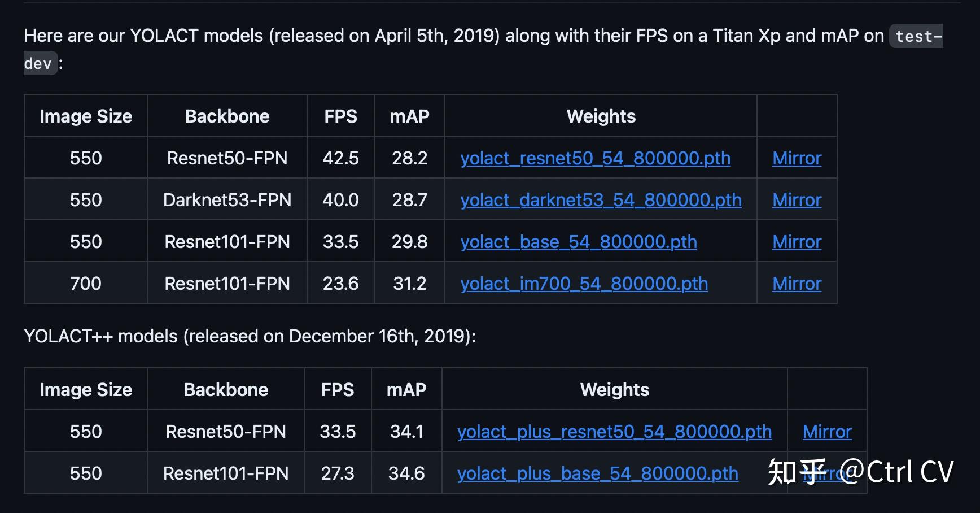Open Mirror link for yolact_resnet50 weights
Screen dimensions: 980x513
[x=797, y=158]
